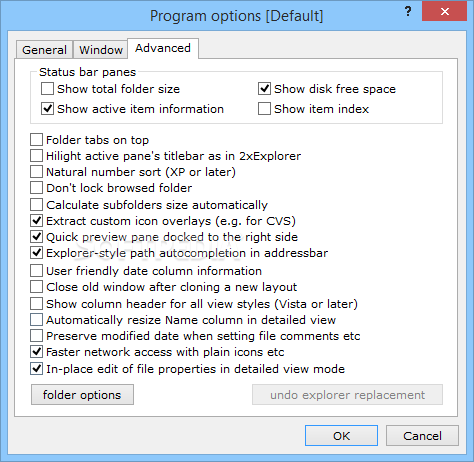Screen dimensions: 474x462
Task: Uncheck Show active item information
Action: [x=47, y=109]
